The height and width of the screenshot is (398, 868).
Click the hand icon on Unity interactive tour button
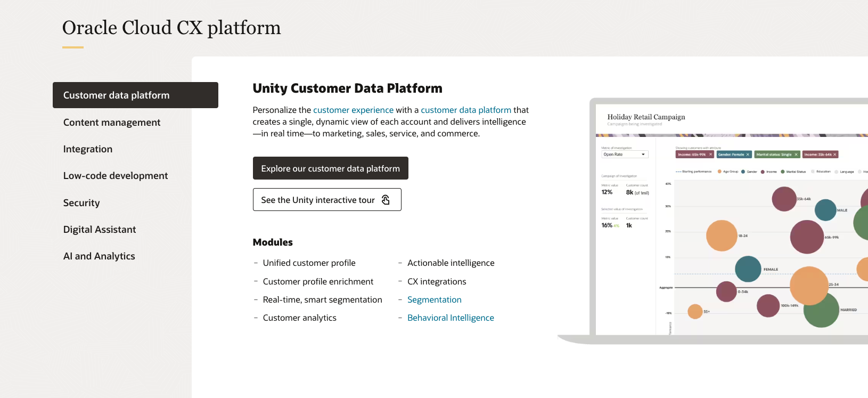(386, 200)
